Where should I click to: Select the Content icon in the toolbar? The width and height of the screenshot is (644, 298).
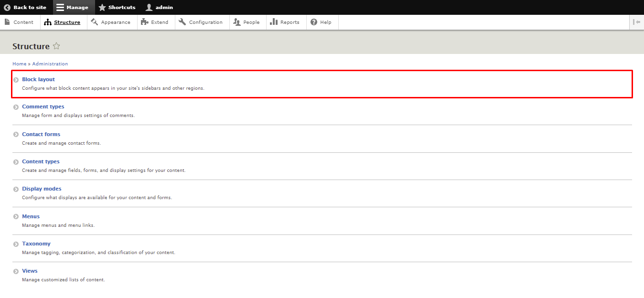pos(7,22)
